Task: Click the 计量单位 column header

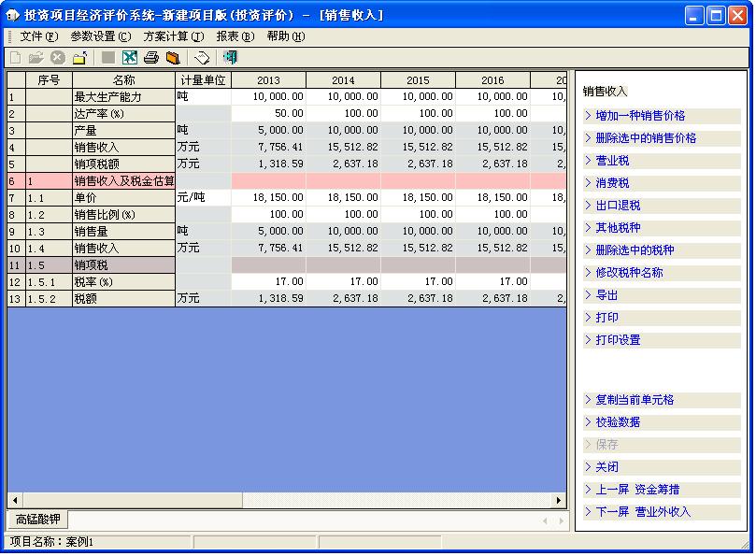Action: point(203,80)
